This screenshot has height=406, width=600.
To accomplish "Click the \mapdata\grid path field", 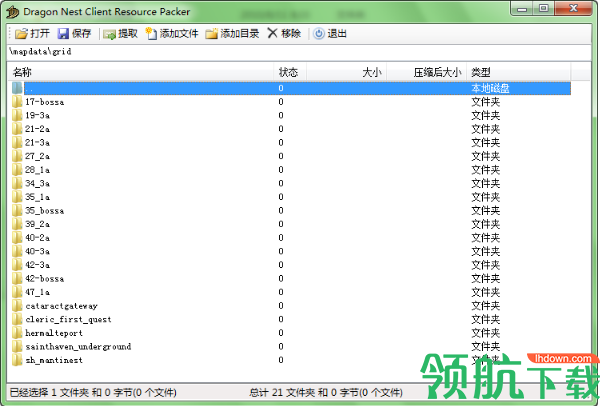I will (300, 52).
